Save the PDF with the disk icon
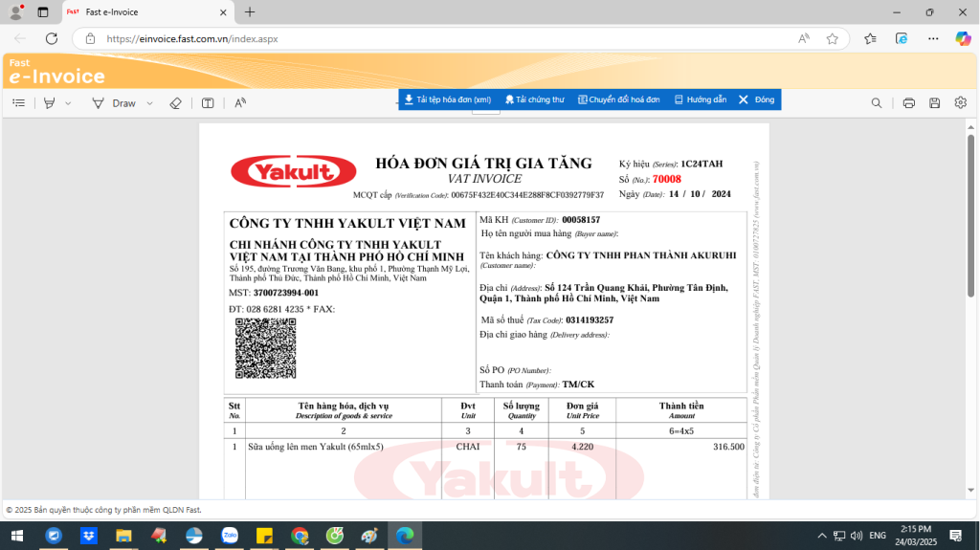This screenshot has width=980, height=550. tap(934, 103)
